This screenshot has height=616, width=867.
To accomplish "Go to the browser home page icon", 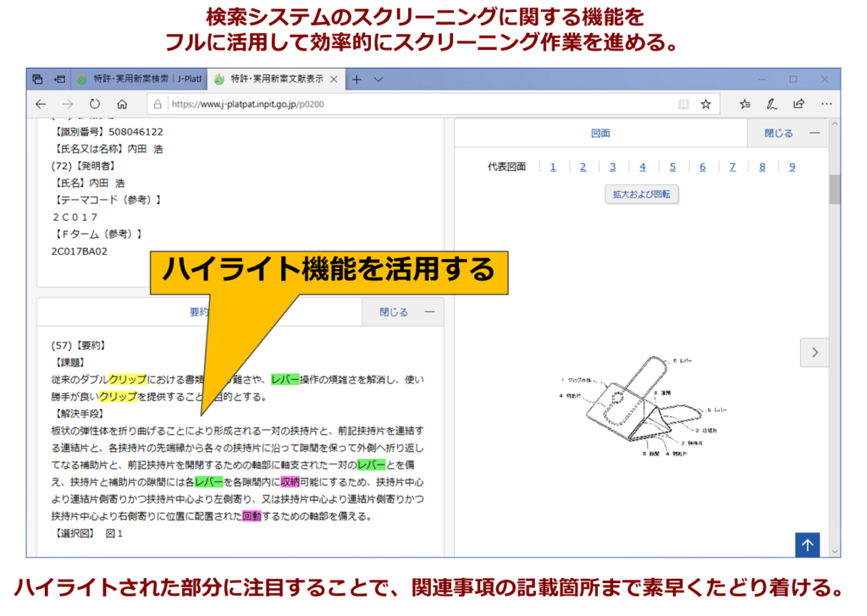I will pyautogui.click(x=122, y=104).
